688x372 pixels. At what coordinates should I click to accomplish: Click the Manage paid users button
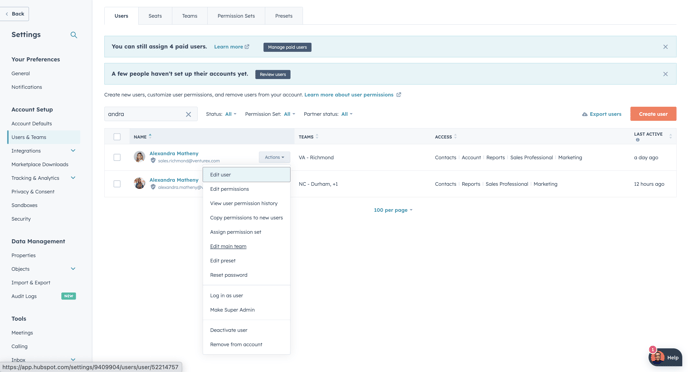287,47
